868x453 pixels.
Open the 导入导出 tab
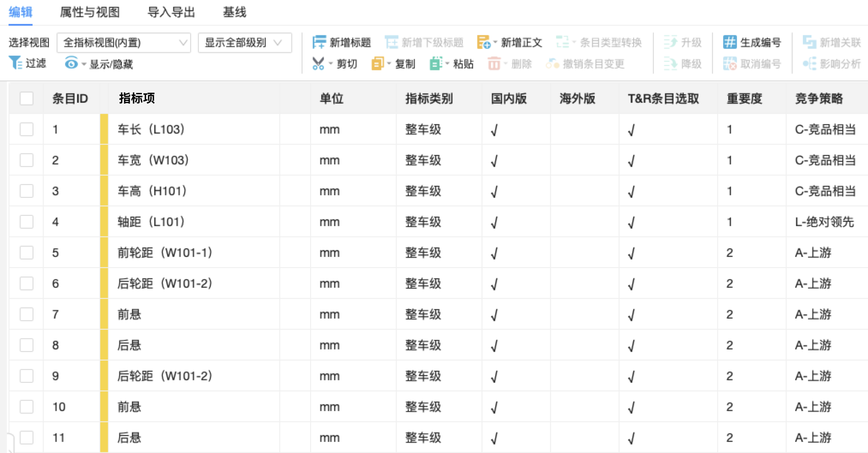point(171,12)
